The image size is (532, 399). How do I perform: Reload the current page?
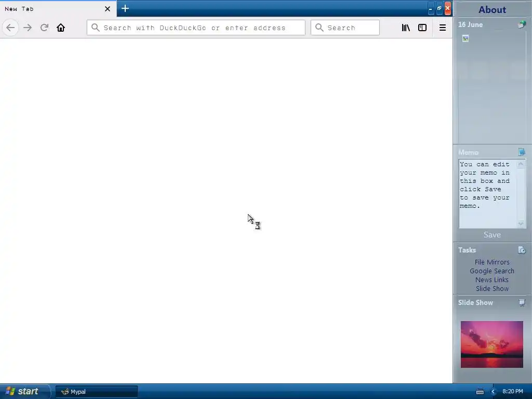pos(44,28)
